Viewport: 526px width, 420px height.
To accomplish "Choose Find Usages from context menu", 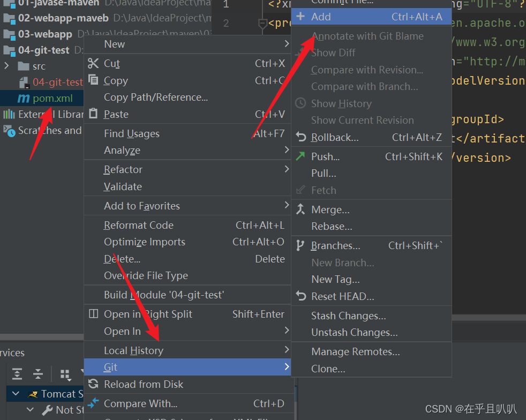I will tap(187, 133).
